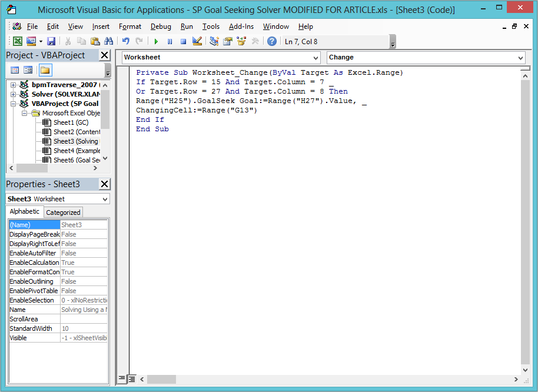Open VBA Help question mark icon
Screen dimensions: 538x392
pyautogui.click(x=272, y=42)
